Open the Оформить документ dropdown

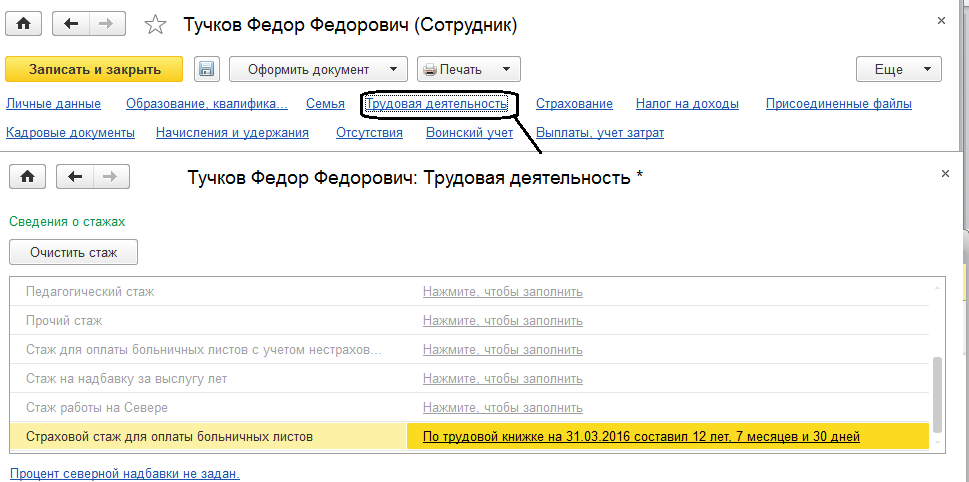click(318, 69)
